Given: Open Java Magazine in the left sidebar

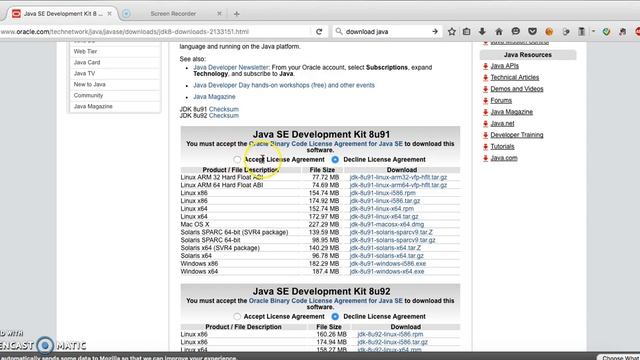Looking at the screenshot, I should pyautogui.click(x=93, y=106).
